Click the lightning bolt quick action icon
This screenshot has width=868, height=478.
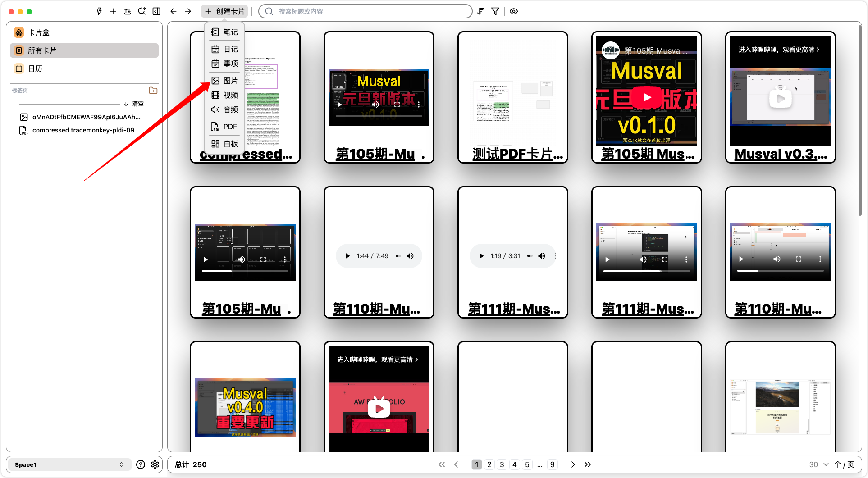point(99,11)
